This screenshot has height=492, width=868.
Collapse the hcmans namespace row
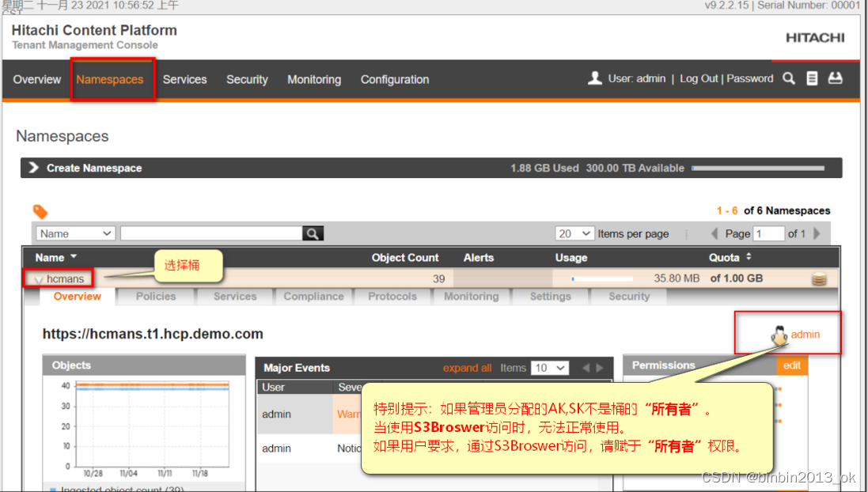(39, 279)
